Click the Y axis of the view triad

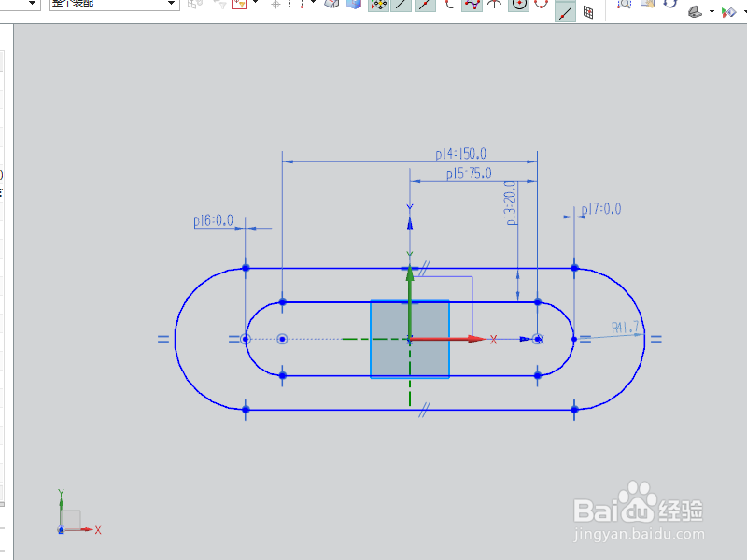[x=61, y=505]
